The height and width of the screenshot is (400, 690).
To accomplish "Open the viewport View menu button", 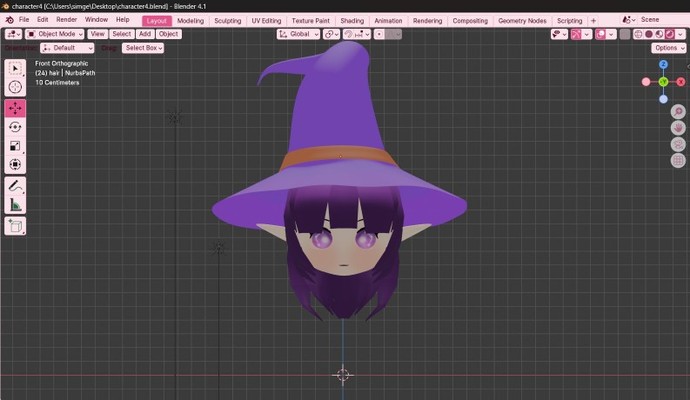I will click(97, 34).
